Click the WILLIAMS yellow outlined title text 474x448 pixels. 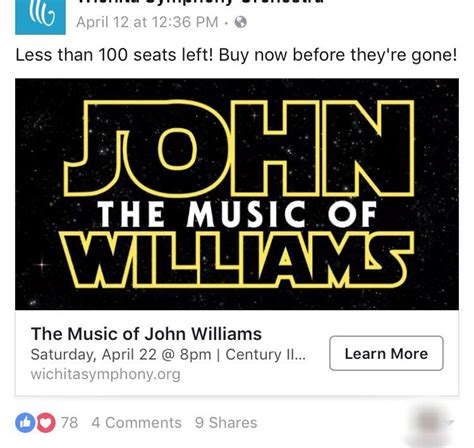pyautogui.click(x=237, y=261)
